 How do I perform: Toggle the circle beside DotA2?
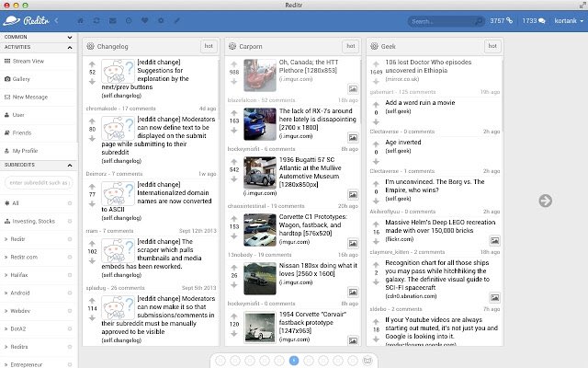(70, 329)
